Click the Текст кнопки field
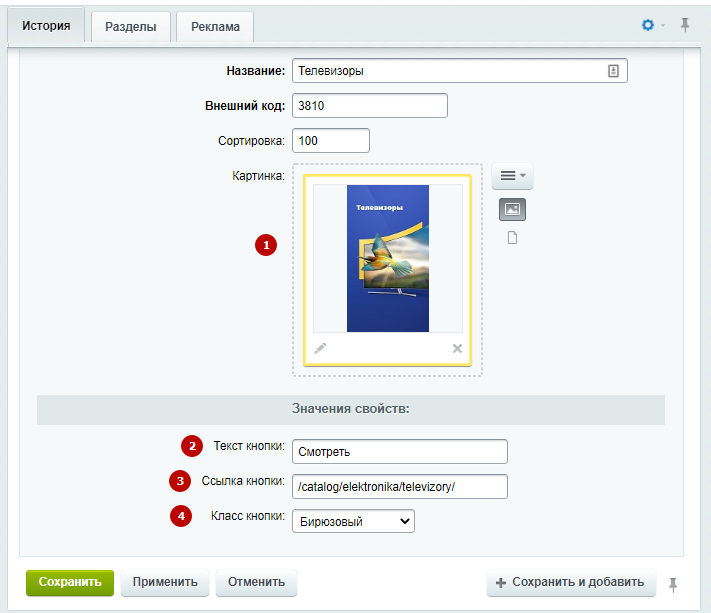The width and height of the screenshot is (711, 613). point(400,452)
